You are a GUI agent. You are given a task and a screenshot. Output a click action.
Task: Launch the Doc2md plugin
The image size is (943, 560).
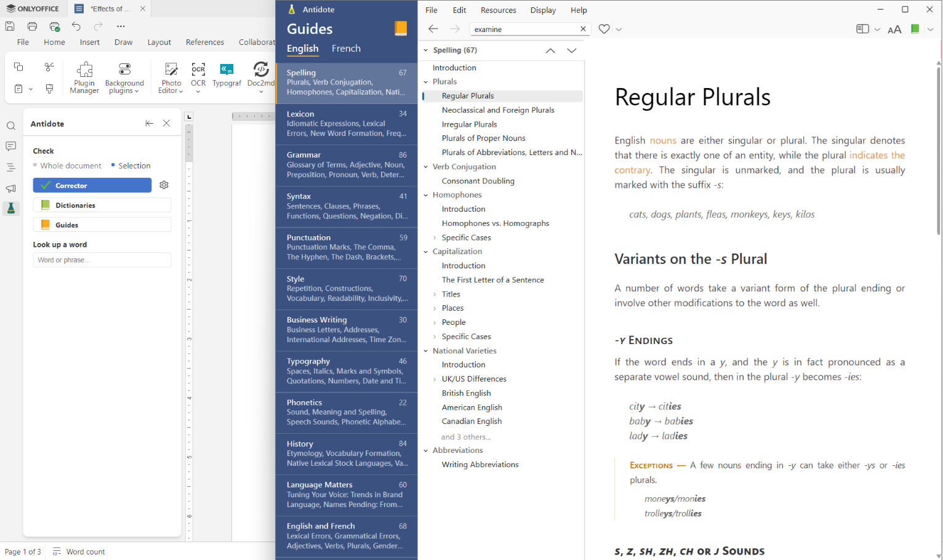pos(261,78)
